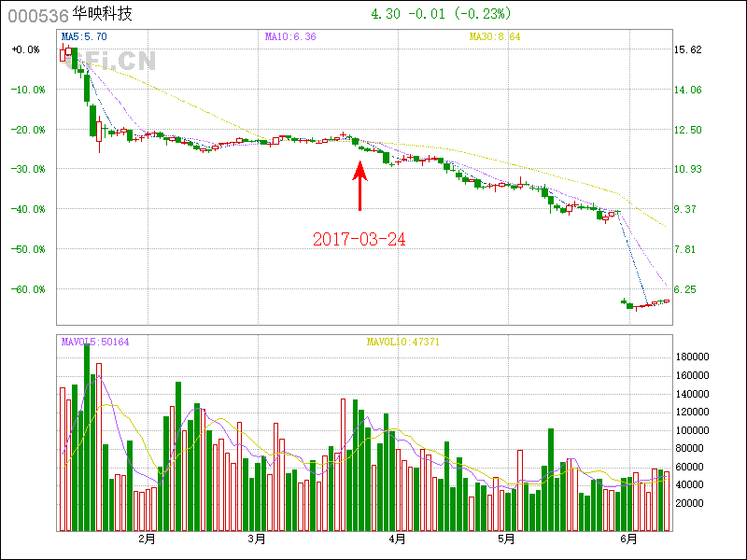Viewport: 747px width, 560px height.
Task: Click the 6月 month label on the time axis
Action: coord(628,539)
